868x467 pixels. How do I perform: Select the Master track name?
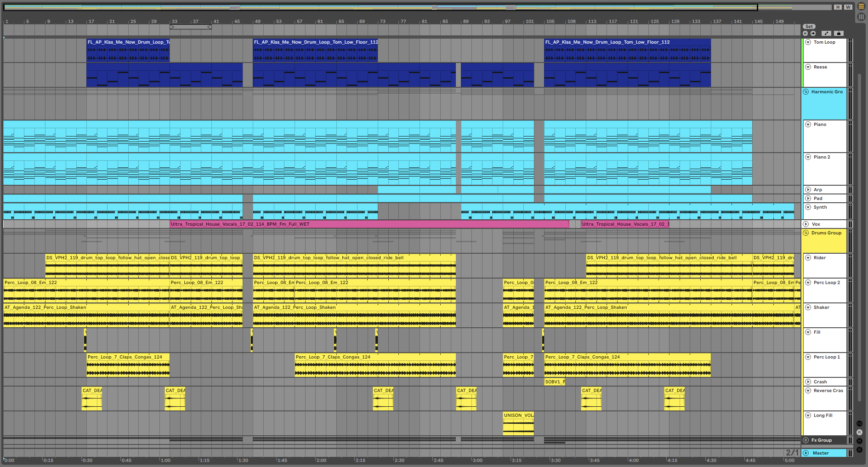click(821, 453)
